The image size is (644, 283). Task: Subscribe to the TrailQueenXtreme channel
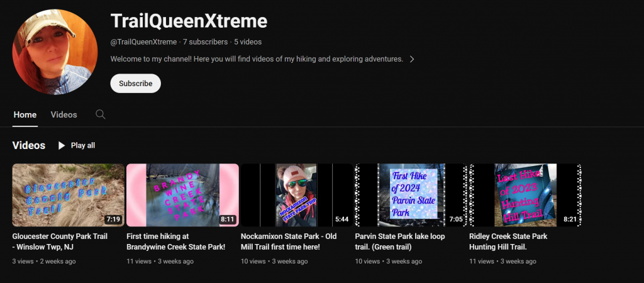135,83
